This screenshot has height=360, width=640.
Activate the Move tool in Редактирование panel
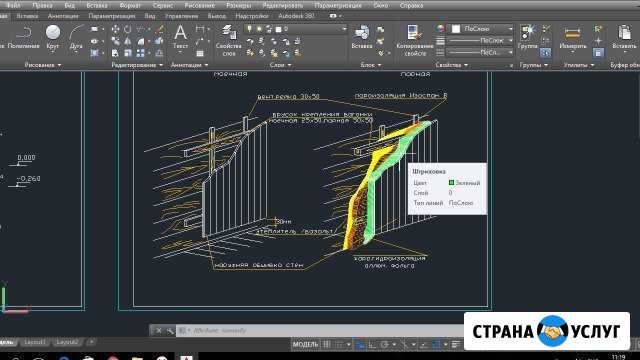point(116,29)
